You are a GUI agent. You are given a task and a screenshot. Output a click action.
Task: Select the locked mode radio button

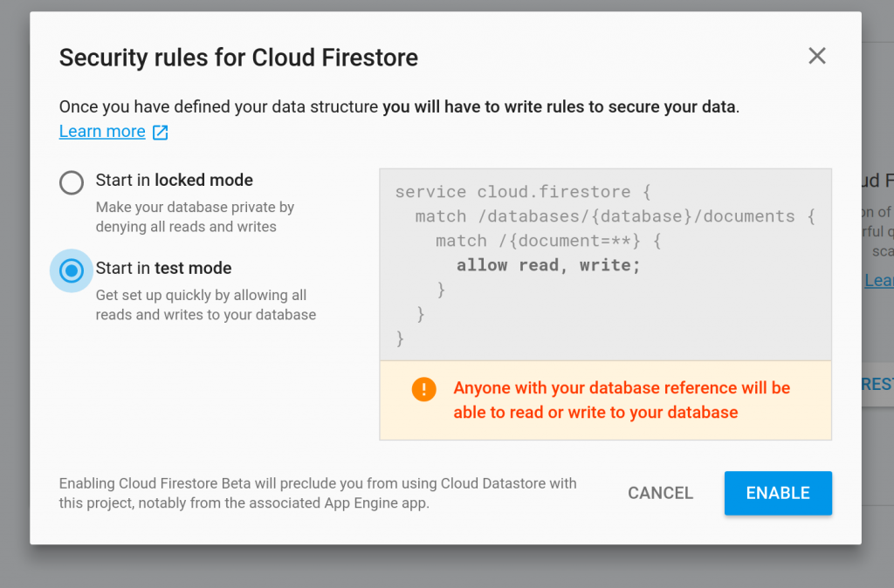pyautogui.click(x=72, y=182)
